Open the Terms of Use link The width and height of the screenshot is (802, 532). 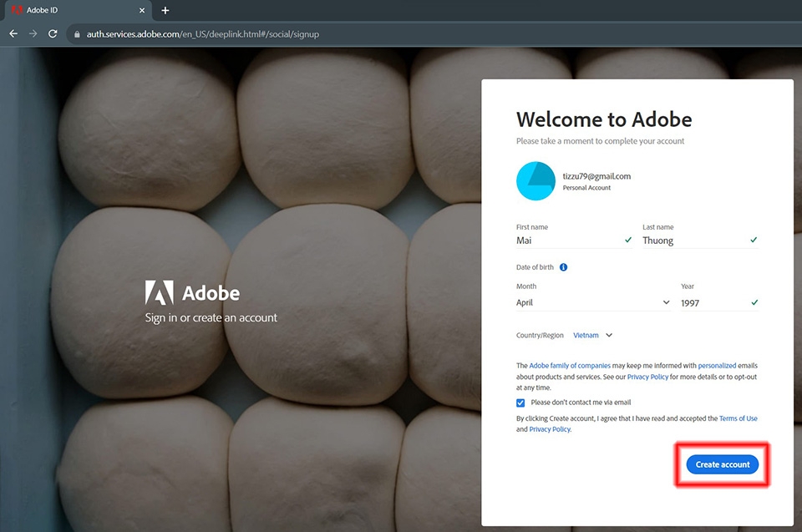[x=738, y=418]
